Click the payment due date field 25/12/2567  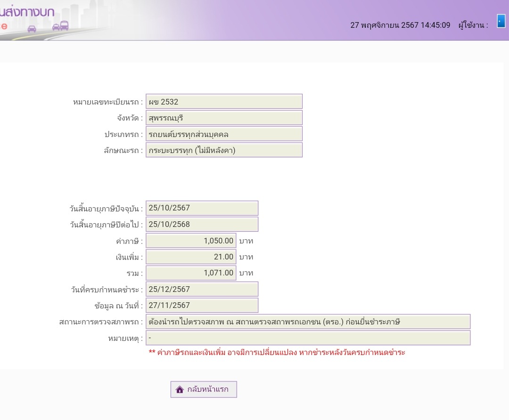pyautogui.click(x=202, y=289)
